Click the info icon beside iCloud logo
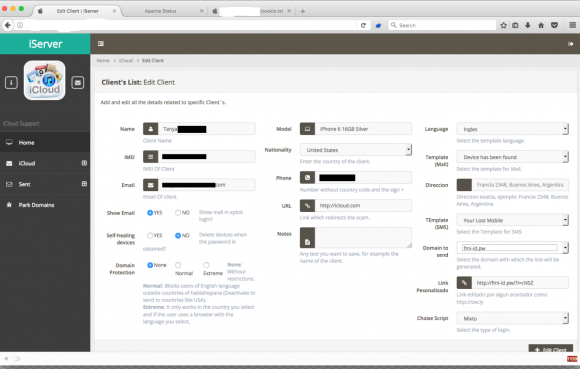The image size is (580, 369). [11, 82]
